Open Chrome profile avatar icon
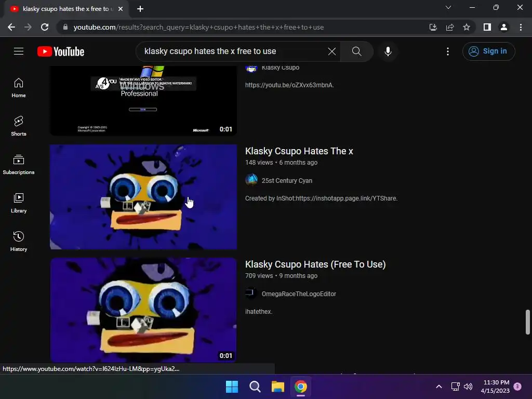This screenshot has height=399, width=532. pyautogui.click(x=504, y=27)
